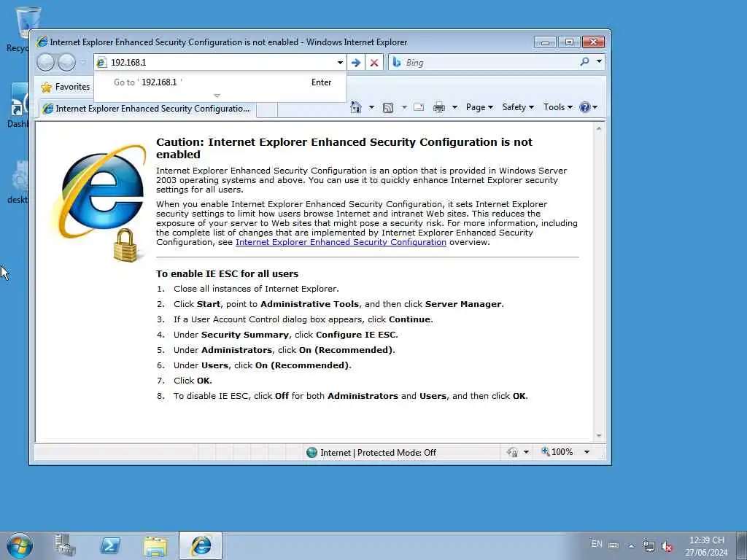Select the Dashboard shortcut desktop icon

(x=18, y=106)
